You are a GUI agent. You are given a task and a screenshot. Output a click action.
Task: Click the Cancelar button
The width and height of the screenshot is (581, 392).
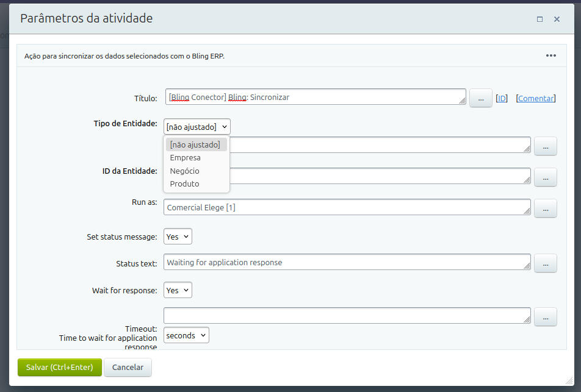tap(128, 367)
